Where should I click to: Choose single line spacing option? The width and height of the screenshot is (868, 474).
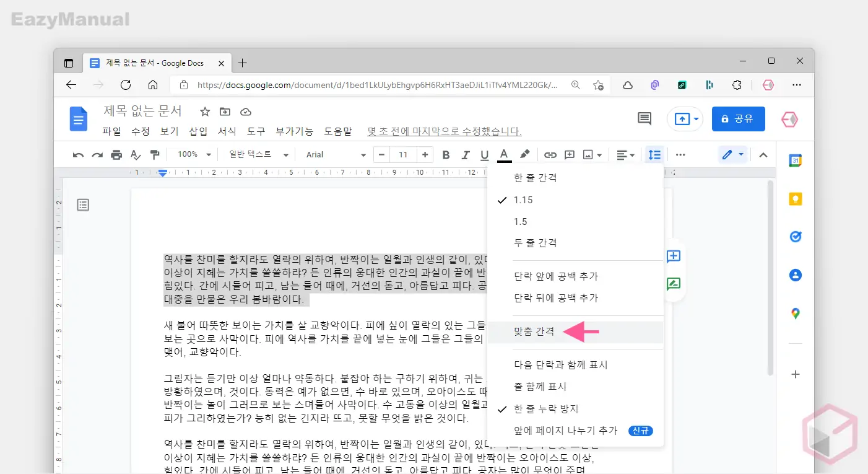click(x=575, y=178)
